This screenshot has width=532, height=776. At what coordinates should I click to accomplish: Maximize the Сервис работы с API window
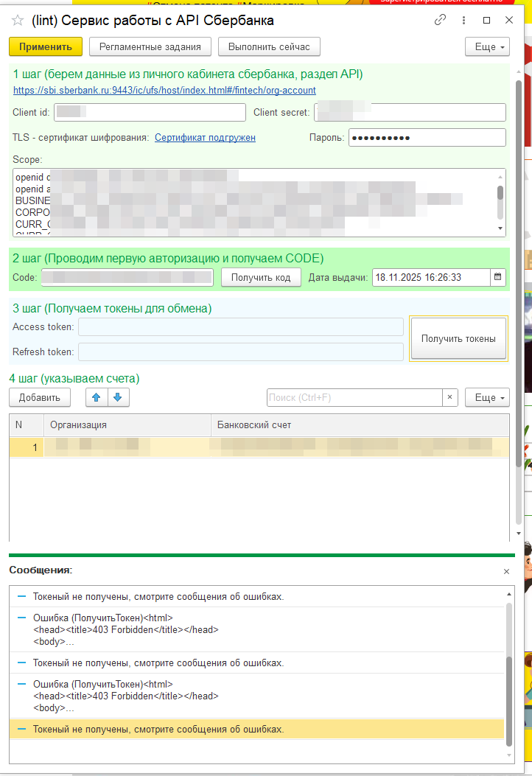tap(486, 21)
